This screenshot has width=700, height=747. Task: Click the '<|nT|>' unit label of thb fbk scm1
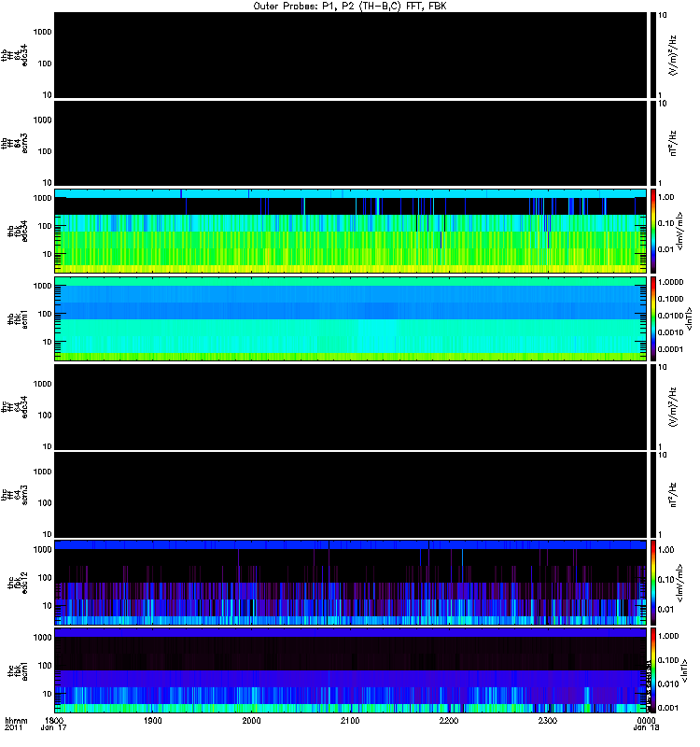[688, 318]
